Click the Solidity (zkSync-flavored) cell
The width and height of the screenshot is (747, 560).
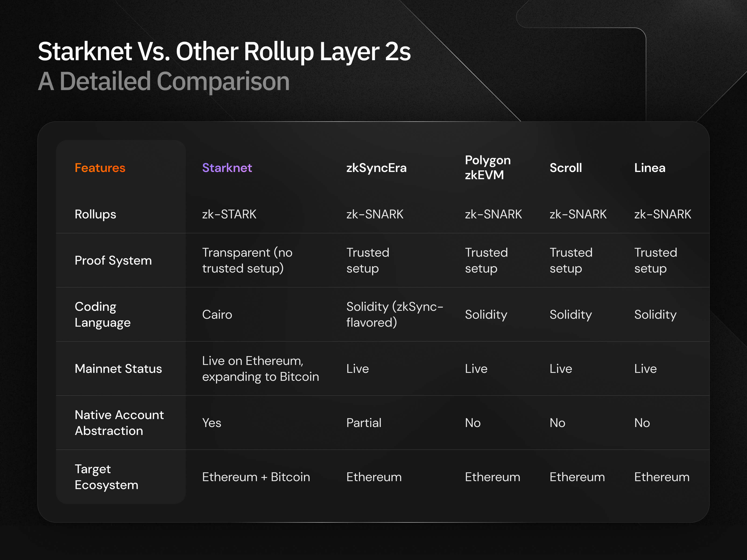[x=395, y=315]
